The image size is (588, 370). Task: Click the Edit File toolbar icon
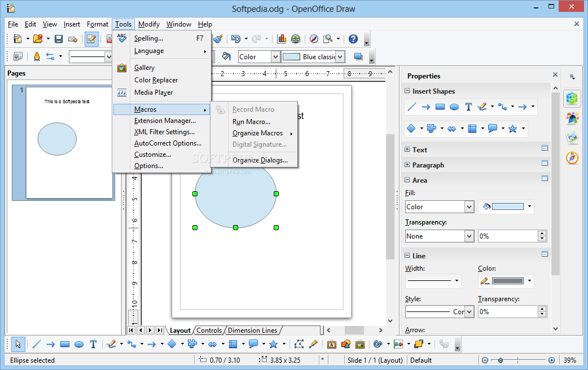tap(91, 39)
